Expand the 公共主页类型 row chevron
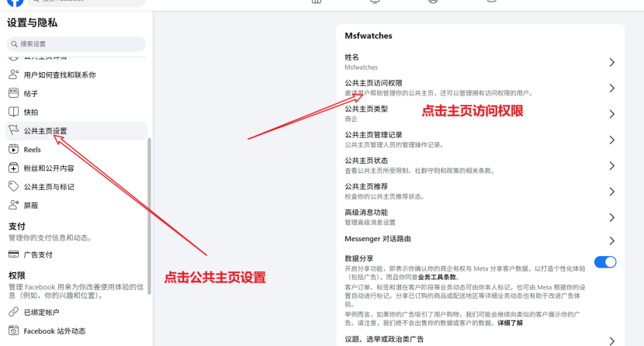Image resolution: width=644 pixels, height=346 pixels. tap(611, 114)
